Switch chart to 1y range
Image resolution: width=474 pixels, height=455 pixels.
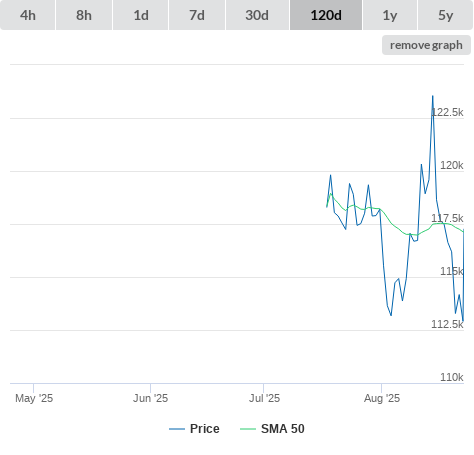pyautogui.click(x=390, y=15)
